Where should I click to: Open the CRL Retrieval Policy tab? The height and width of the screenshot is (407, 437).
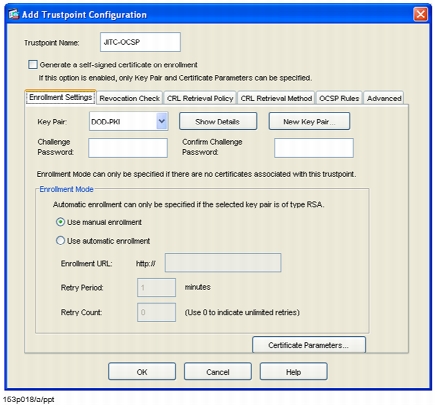coord(200,98)
